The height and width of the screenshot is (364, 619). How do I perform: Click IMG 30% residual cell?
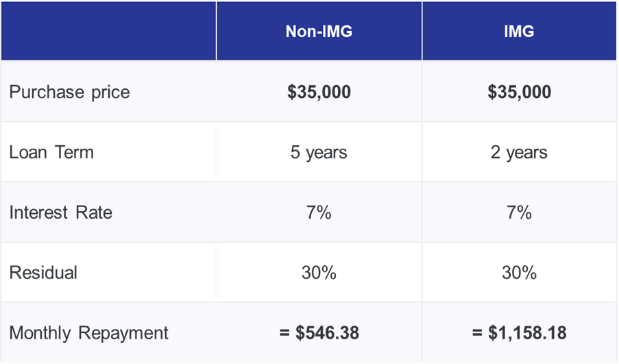519,273
